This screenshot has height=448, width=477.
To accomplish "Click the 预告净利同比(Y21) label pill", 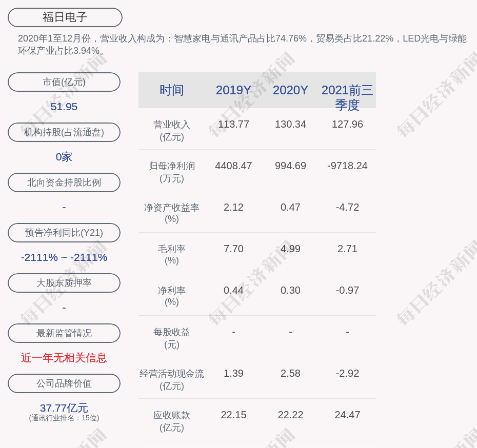I will coord(64,233).
